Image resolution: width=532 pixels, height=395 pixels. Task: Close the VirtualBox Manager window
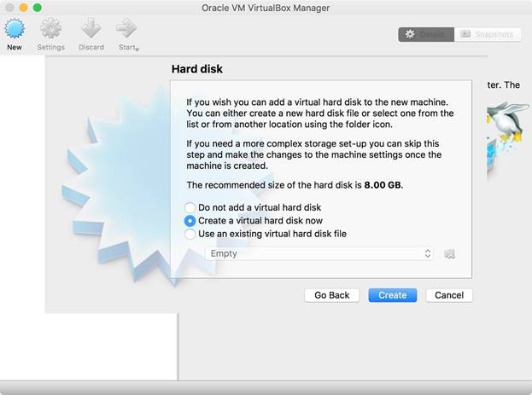[x=9, y=8]
